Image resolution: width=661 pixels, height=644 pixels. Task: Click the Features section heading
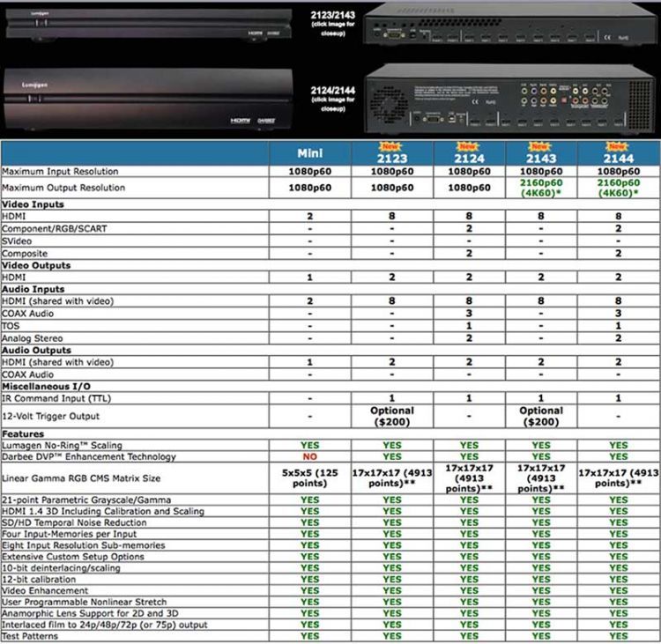click(x=23, y=434)
